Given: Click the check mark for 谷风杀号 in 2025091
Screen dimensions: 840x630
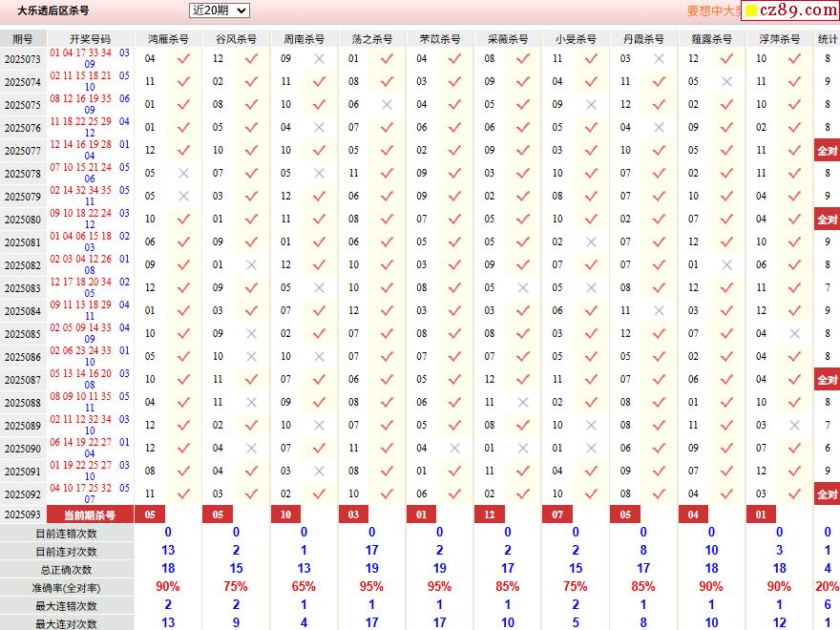Looking at the screenshot, I should [251, 472].
